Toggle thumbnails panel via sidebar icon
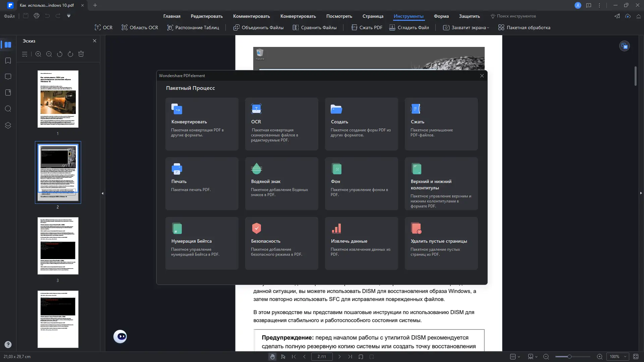Viewport: 644px width, 362px height. [8, 45]
